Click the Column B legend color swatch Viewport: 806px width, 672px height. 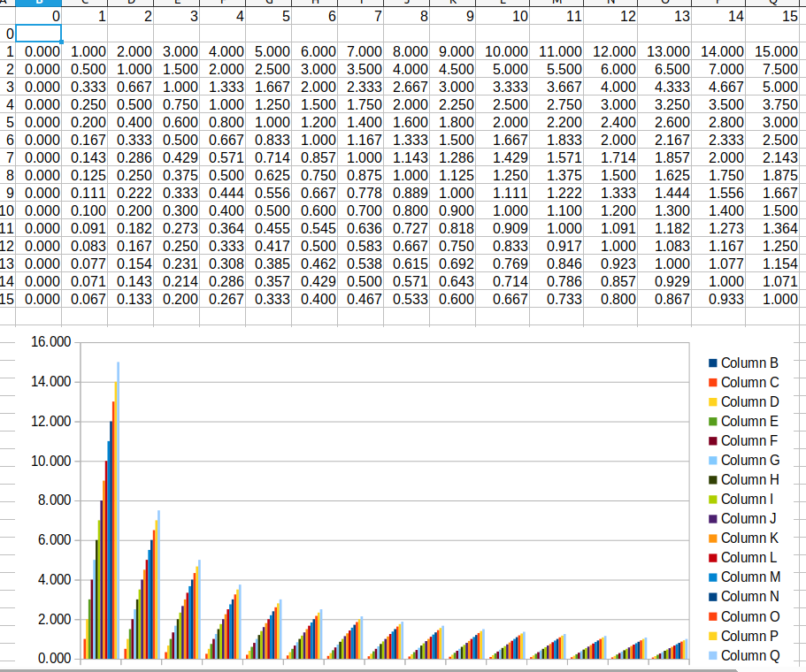[713, 363]
